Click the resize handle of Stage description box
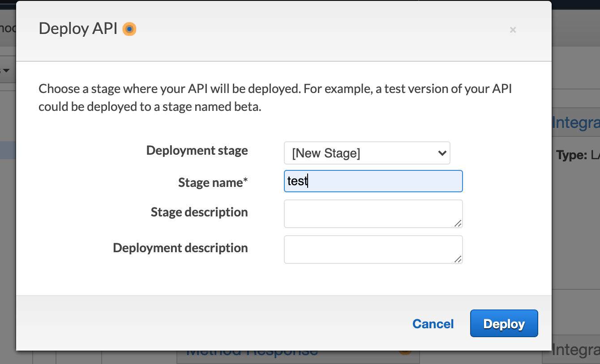600x364 pixels. click(x=459, y=223)
